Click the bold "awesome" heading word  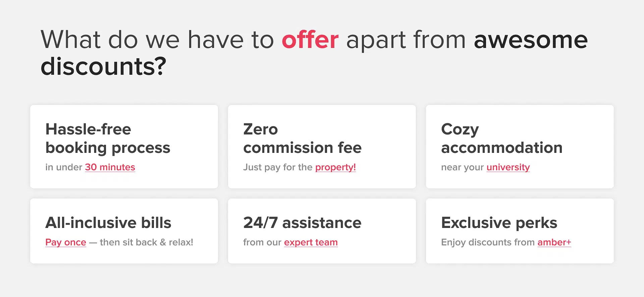pos(531,40)
